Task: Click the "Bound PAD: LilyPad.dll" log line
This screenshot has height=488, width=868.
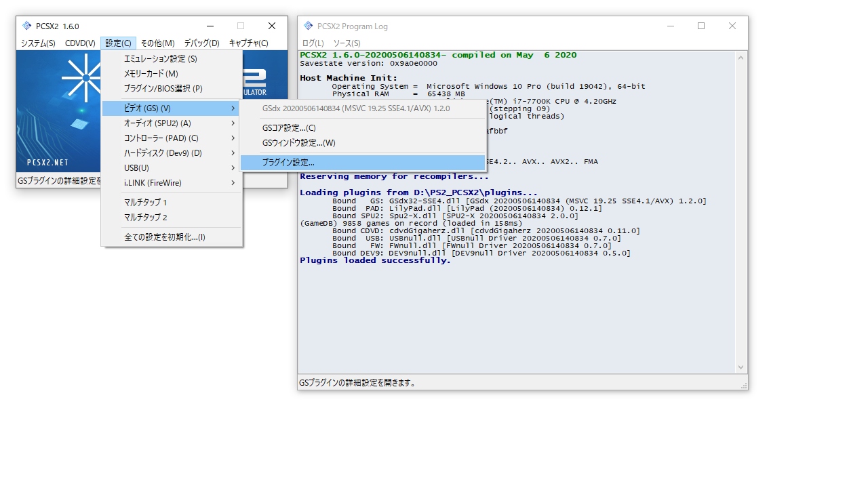Action: click(467, 208)
